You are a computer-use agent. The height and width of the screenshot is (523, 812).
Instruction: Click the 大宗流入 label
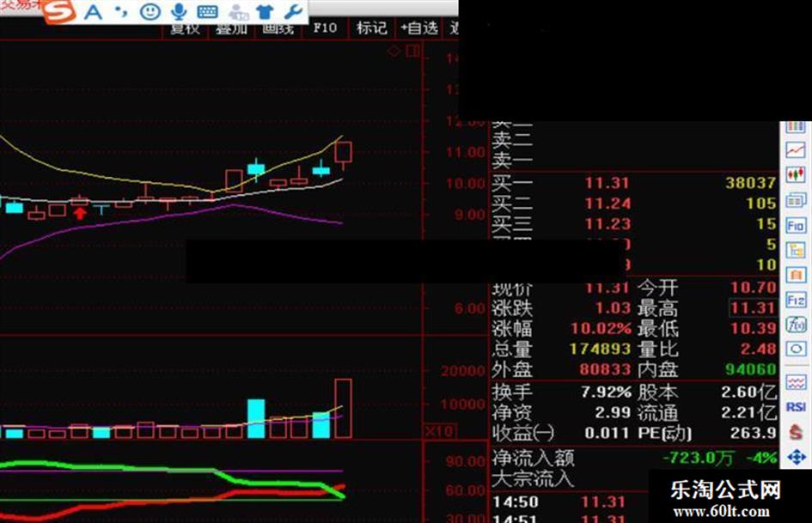(x=533, y=478)
